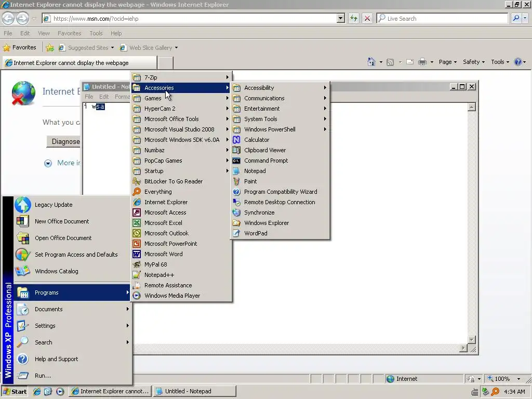Launch Microsoft Outlook
Viewport: 532px width, 399px height.
tap(181, 233)
